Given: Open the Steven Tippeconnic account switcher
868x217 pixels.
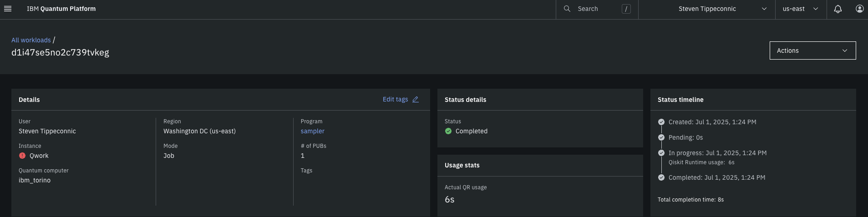Looking at the screenshot, I should (x=707, y=9).
